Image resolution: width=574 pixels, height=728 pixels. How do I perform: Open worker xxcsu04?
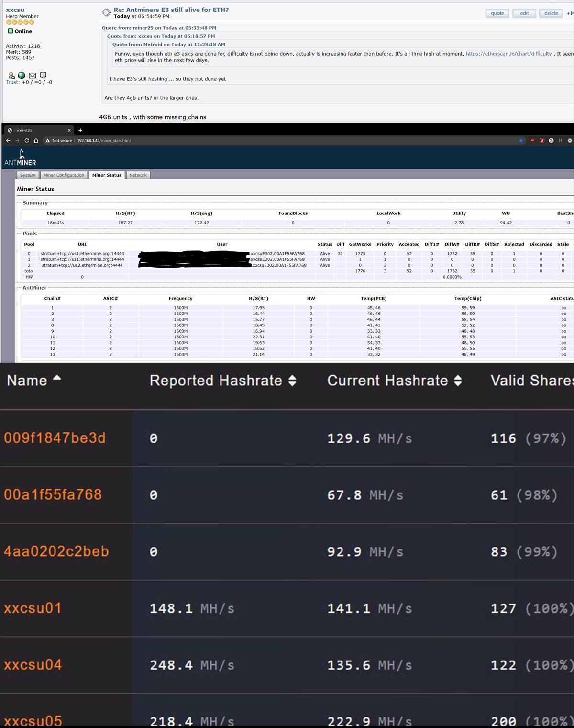coord(33,665)
